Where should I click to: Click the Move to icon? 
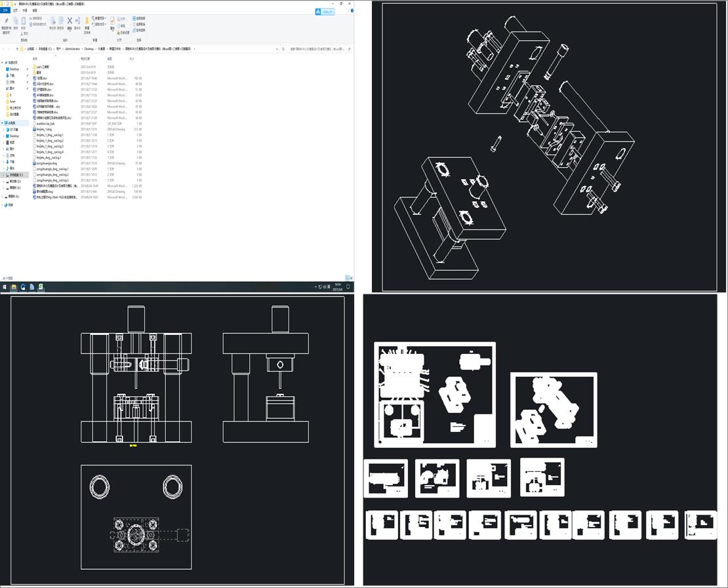53,20
